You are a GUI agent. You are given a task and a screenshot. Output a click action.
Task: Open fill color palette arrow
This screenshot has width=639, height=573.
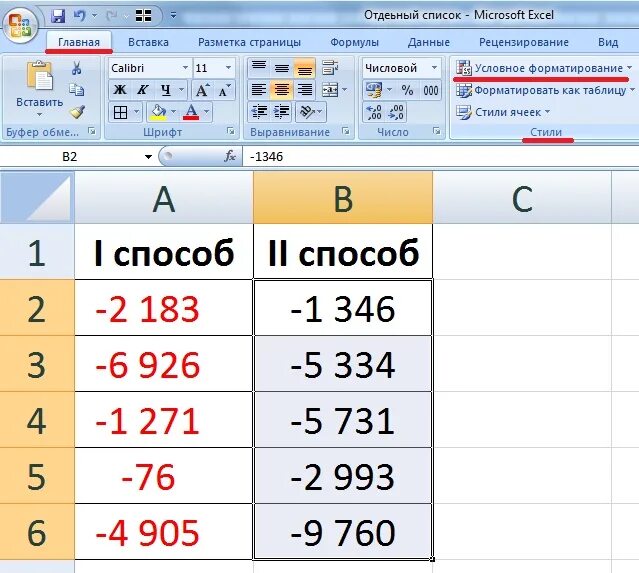(173, 112)
